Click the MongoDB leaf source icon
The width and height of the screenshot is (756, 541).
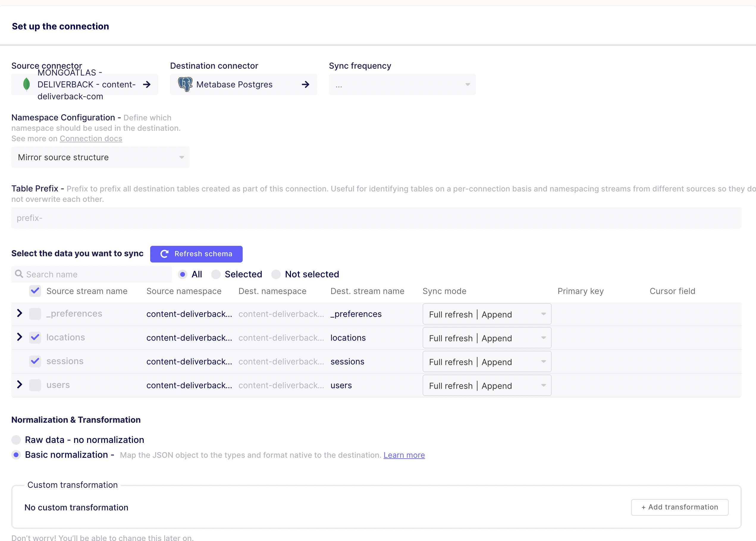click(x=26, y=84)
